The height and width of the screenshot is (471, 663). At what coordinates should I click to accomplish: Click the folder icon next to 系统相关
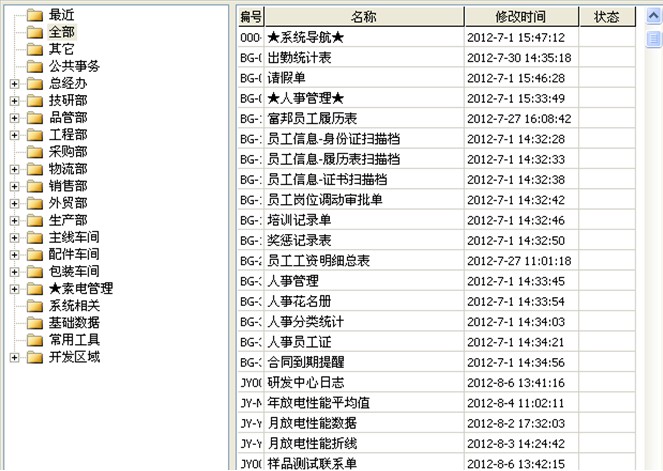[35, 305]
